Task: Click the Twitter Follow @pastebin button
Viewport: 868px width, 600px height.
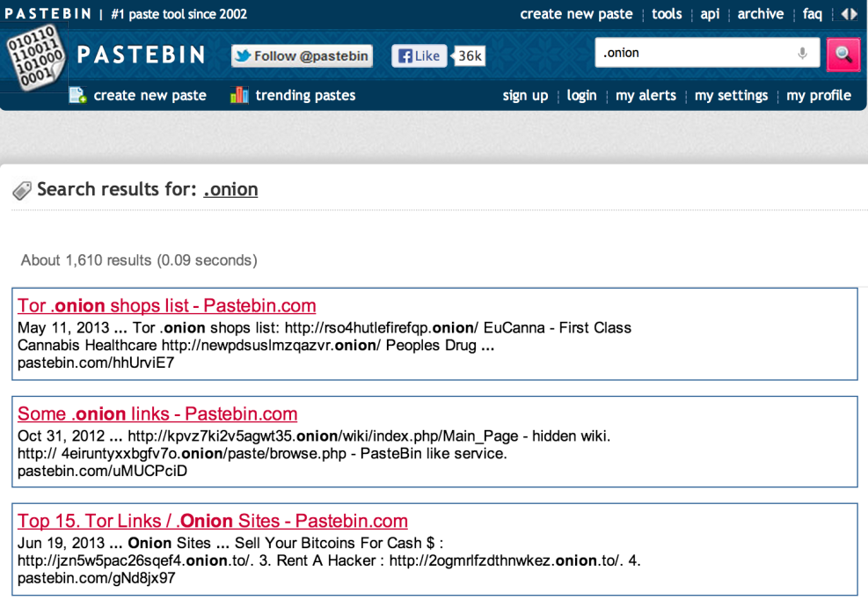Action: coord(302,56)
